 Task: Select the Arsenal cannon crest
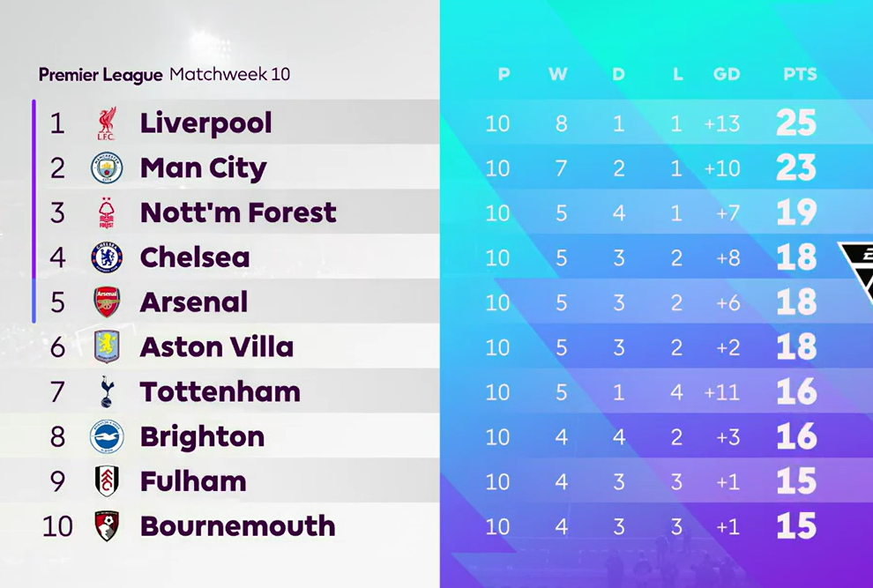(x=107, y=302)
